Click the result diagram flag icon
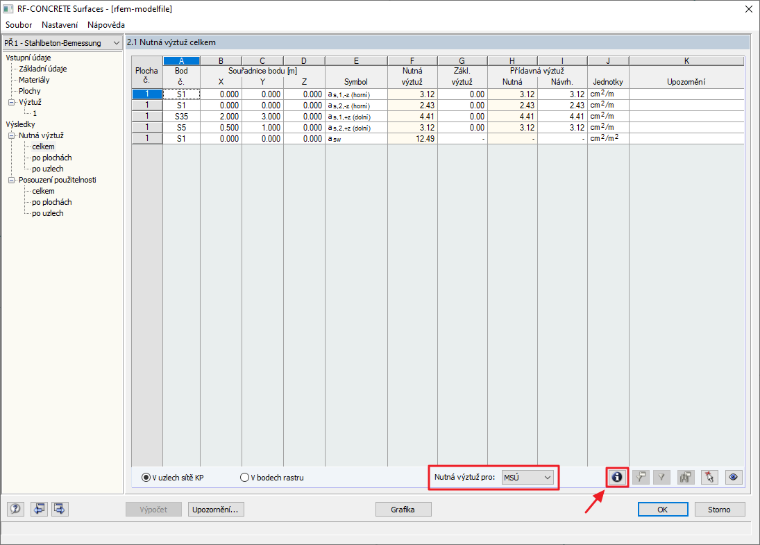 685,477
